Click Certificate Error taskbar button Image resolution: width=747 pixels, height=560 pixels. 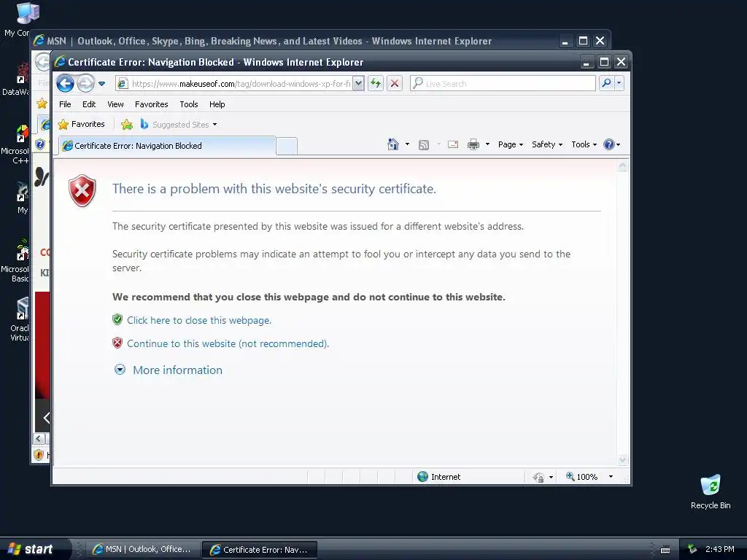pyautogui.click(x=260, y=550)
